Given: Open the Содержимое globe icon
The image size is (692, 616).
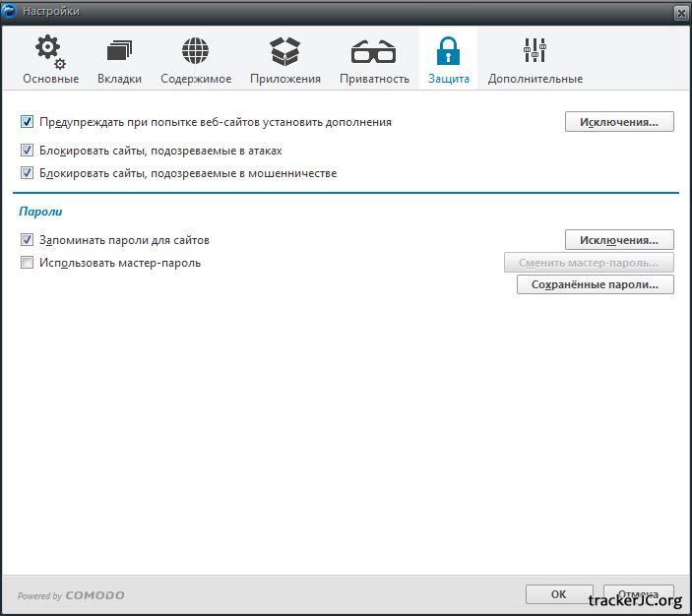Looking at the screenshot, I should (x=196, y=51).
